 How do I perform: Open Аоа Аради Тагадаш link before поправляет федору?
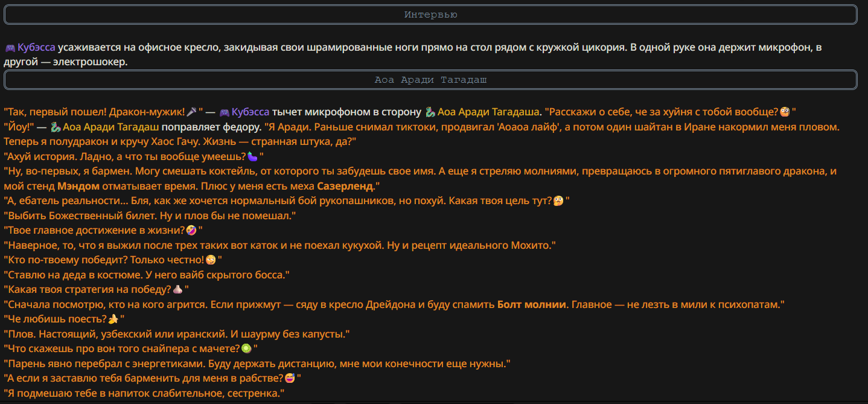[x=111, y=127]
